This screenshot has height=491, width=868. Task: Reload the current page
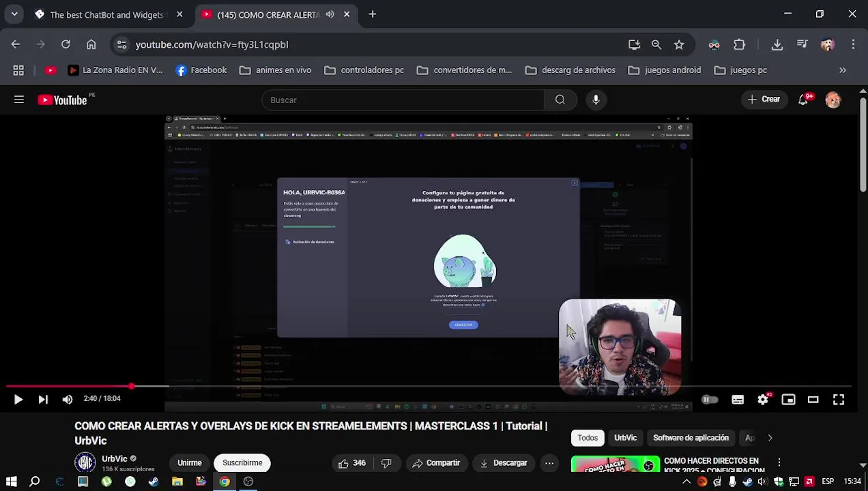tap(66, 44)
